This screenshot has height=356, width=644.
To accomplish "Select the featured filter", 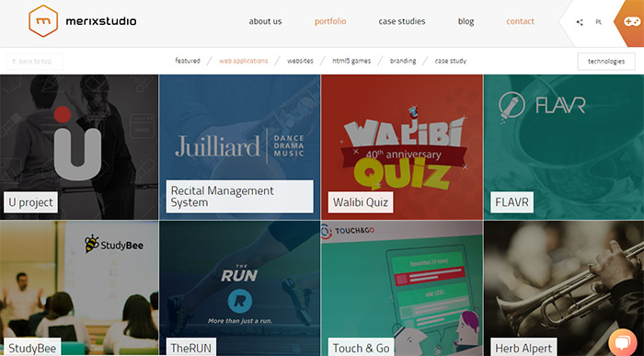I will point(188,61).
